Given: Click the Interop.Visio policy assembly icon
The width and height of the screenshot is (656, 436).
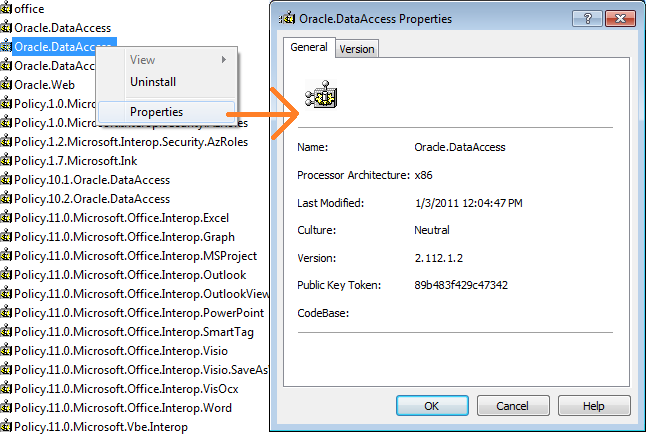Looking at the screenshot, I should pyautogui.click(x=6, y=351).
